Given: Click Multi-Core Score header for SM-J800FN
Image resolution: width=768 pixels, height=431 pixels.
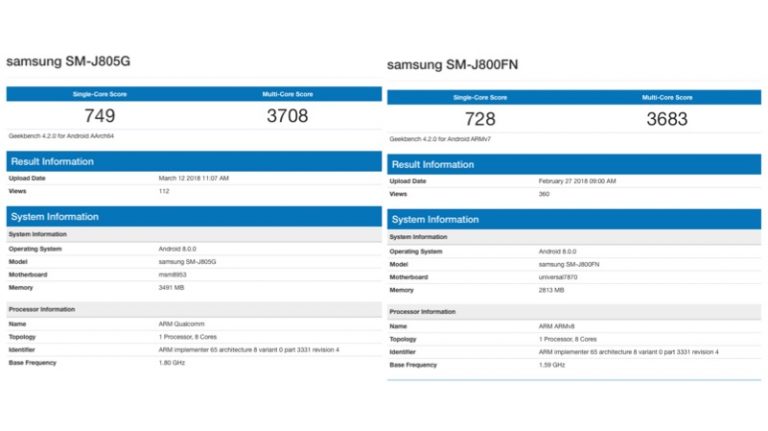Looking at the screenshot, I should coord(667,97).
